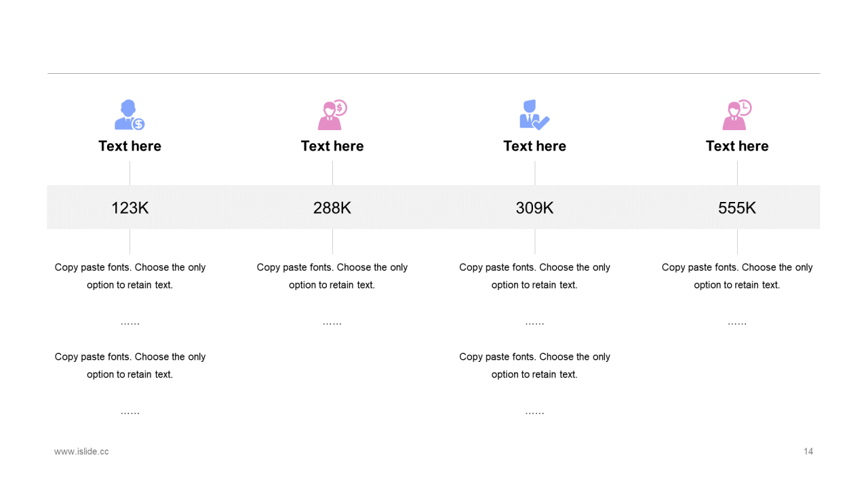This screenshot has height=488, width=868.
Task: Select the 'Text here' heading above 123K
Action: click(x=130, y=146)
